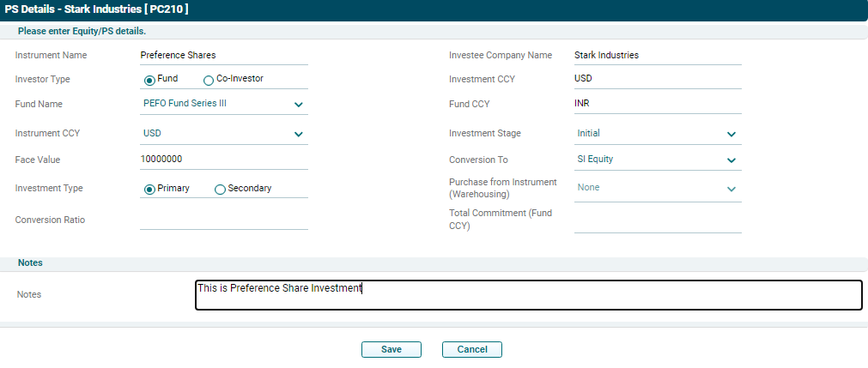
Task: Select the Fund investor type radio button
Action: pyautogui.click(x=149, y=80)
